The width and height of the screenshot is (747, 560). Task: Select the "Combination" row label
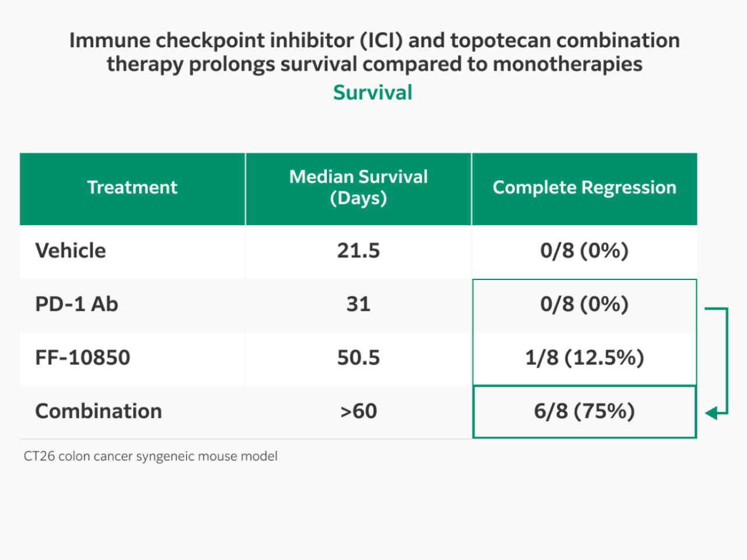[99, 411]
